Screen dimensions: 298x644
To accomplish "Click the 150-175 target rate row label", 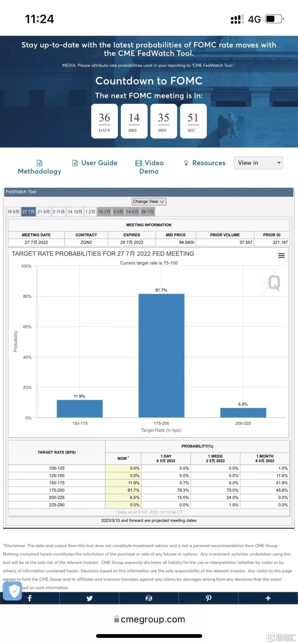I will (57, 483).
